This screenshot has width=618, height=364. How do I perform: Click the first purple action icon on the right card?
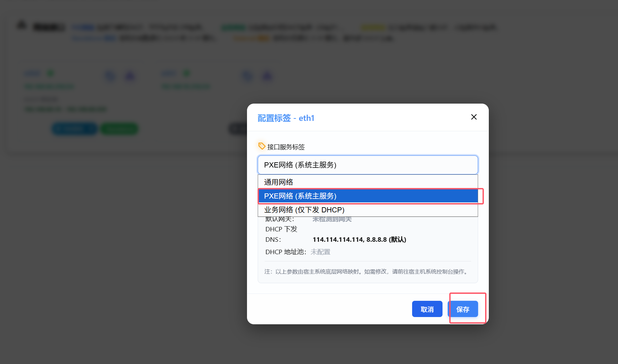coord(247,76)
